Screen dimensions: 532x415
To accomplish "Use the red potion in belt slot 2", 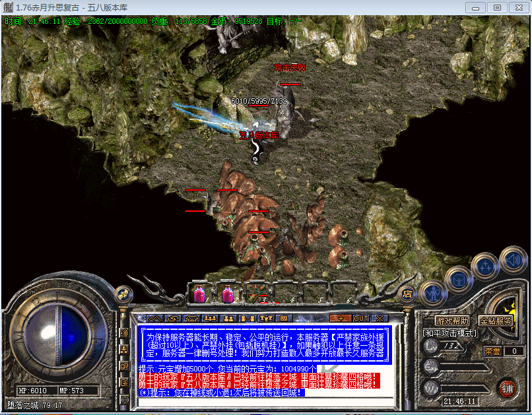I will tap(228, 294).
